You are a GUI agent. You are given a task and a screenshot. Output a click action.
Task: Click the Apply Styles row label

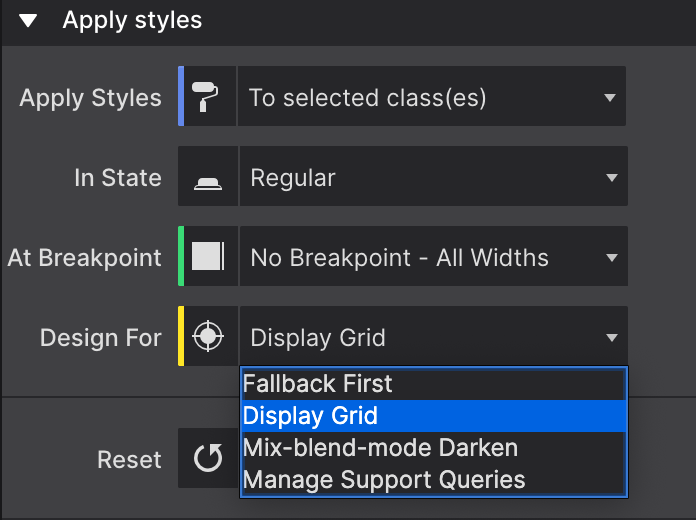(x=90, y=98)
